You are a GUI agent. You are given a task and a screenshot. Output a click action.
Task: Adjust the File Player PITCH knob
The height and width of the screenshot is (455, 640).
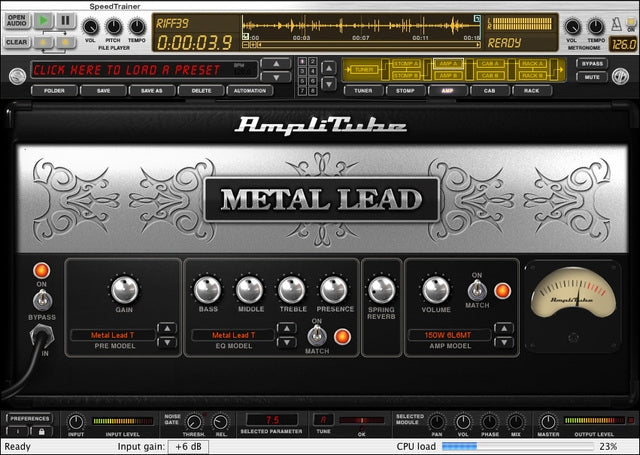[113, 27]
